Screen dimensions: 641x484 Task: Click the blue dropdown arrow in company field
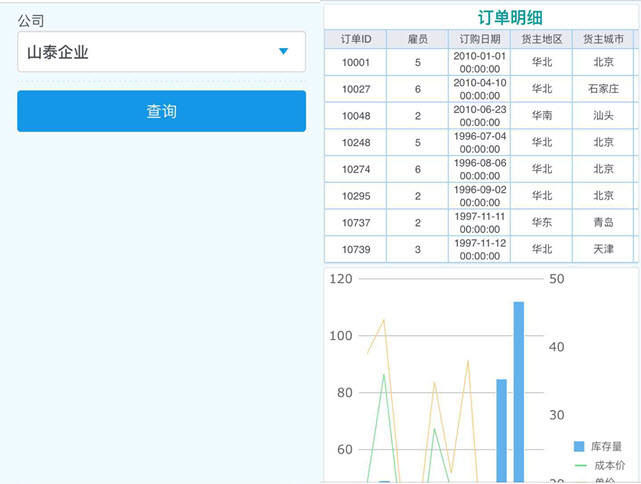point(284,51)
